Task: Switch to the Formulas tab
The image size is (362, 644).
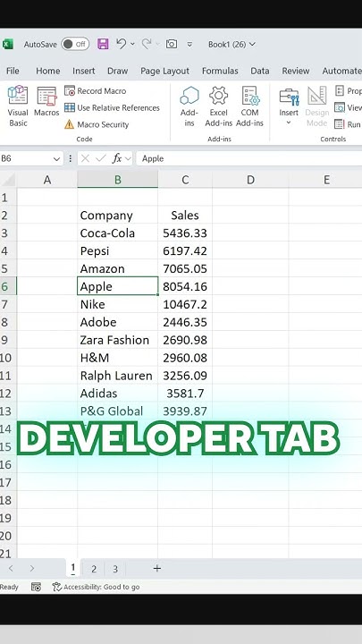Action: pyautogui.click(x=220, y=71)
